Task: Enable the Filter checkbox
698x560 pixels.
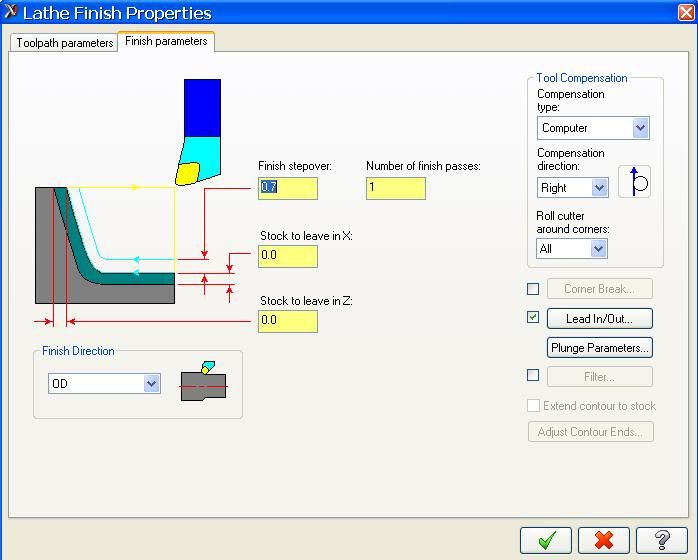Action: 533,376
